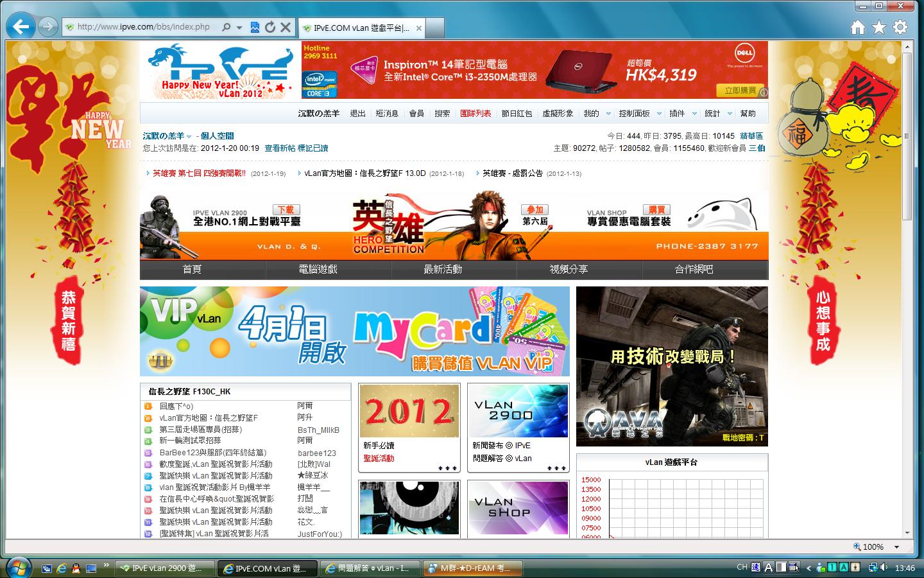Open browser Home via house icon

coord(858,27)
